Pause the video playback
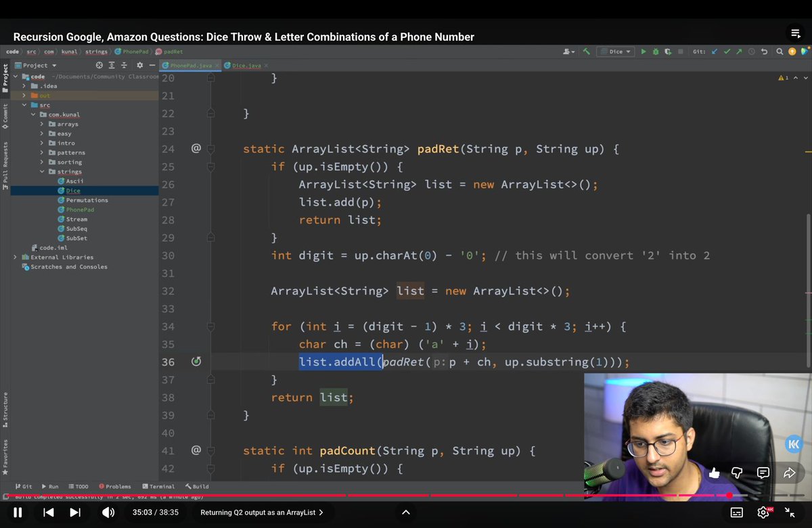 (18, 512)
